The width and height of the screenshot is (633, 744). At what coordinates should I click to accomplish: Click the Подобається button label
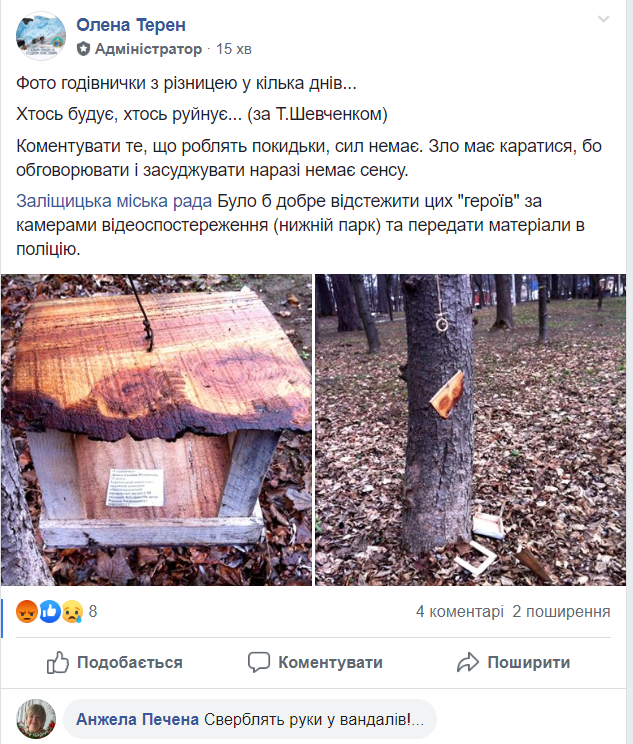[130, 662]
